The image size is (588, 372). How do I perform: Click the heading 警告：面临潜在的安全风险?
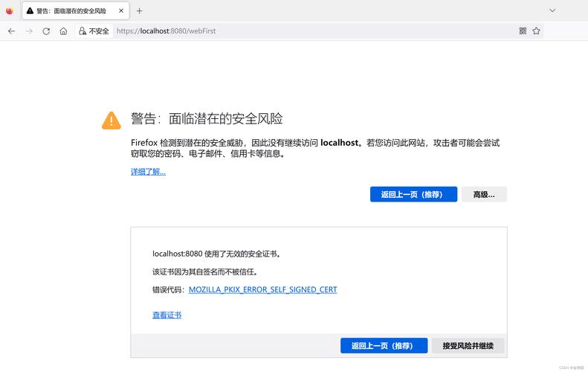pos(207,118)
